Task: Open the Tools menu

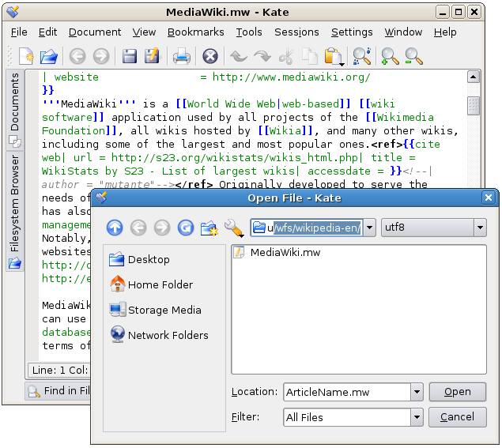Action: pos(249,32)
